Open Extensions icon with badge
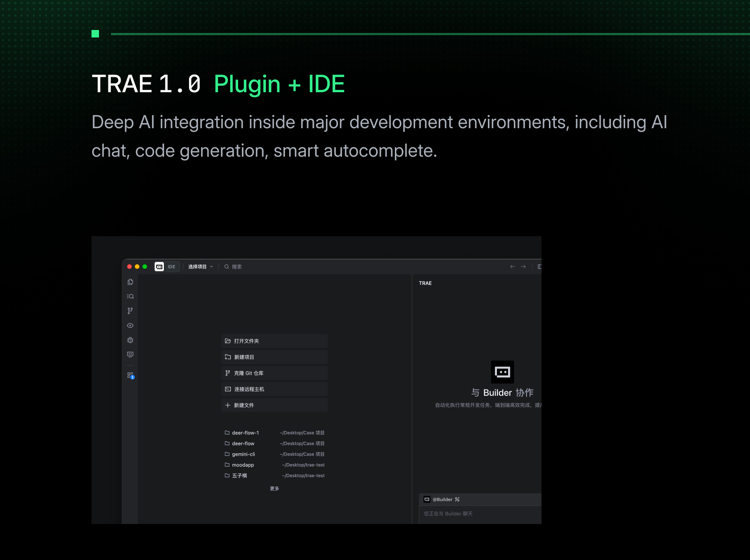This screenshot has height=560, width=750. coord(130,375)
